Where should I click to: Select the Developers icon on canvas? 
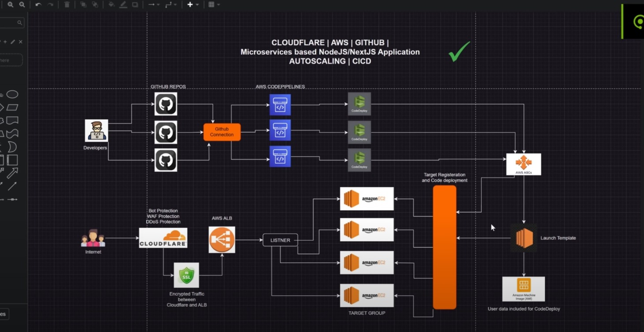(x=96, y=130)
